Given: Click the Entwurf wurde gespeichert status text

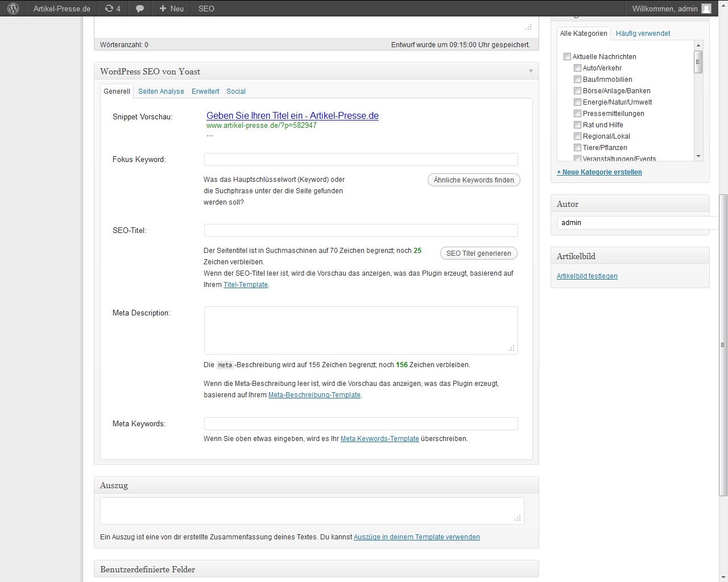Looking at the screenshot, I should pos(461,45).
